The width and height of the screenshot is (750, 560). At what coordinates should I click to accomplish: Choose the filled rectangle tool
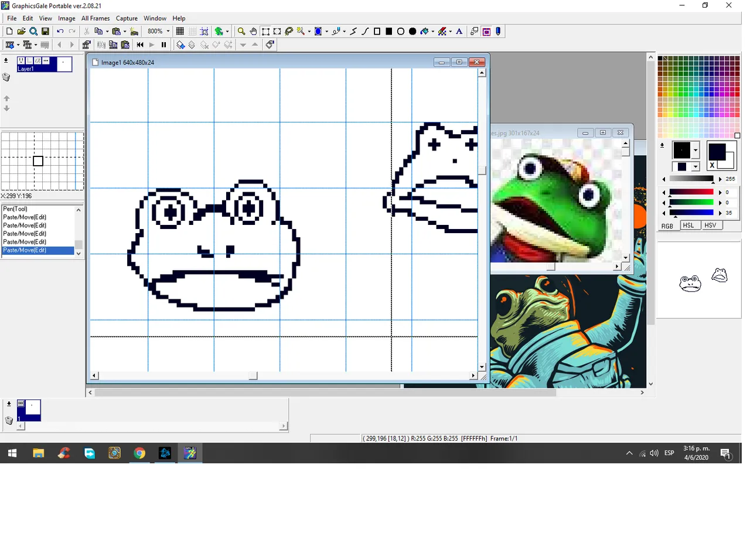point(388,32)
